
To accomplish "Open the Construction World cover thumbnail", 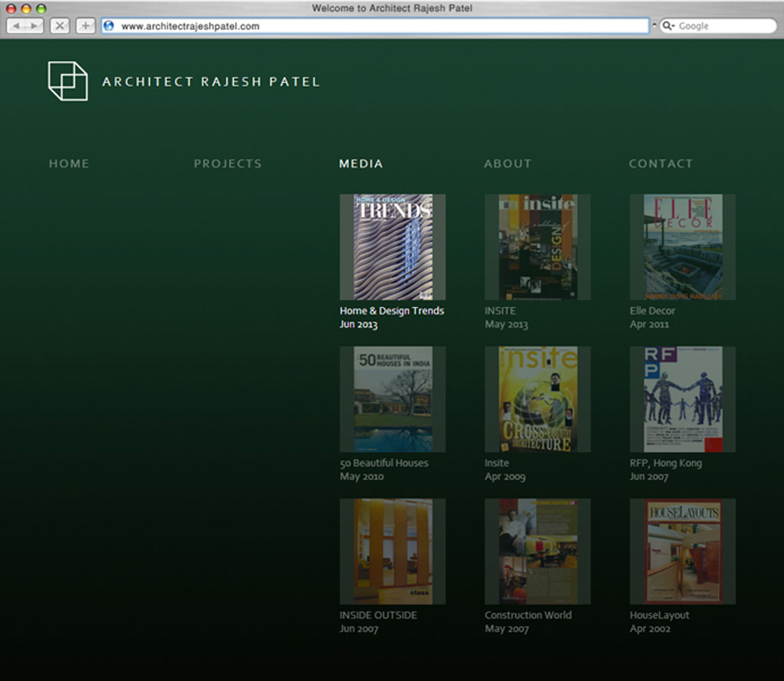I will click(x=537, y=552).
